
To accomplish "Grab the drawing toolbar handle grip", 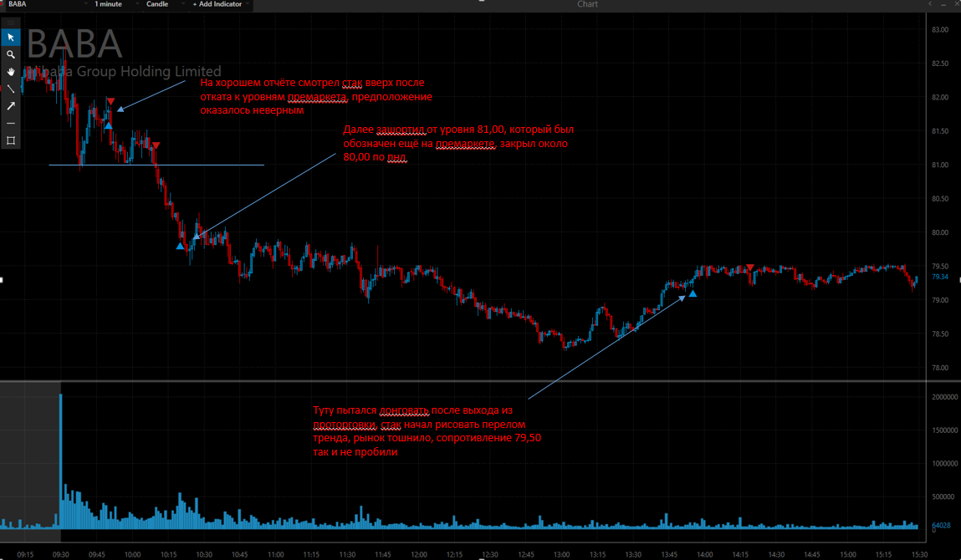I will click(x=10, y=23).
